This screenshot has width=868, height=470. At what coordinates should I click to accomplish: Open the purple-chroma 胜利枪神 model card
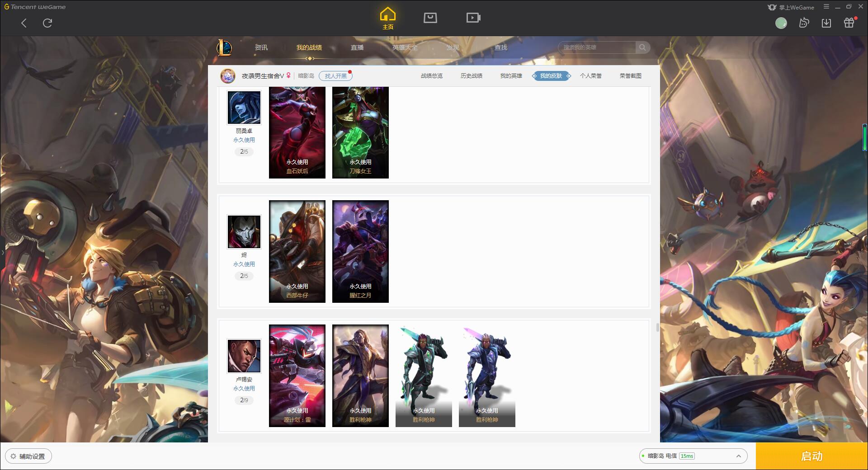[x=487, y=376]
